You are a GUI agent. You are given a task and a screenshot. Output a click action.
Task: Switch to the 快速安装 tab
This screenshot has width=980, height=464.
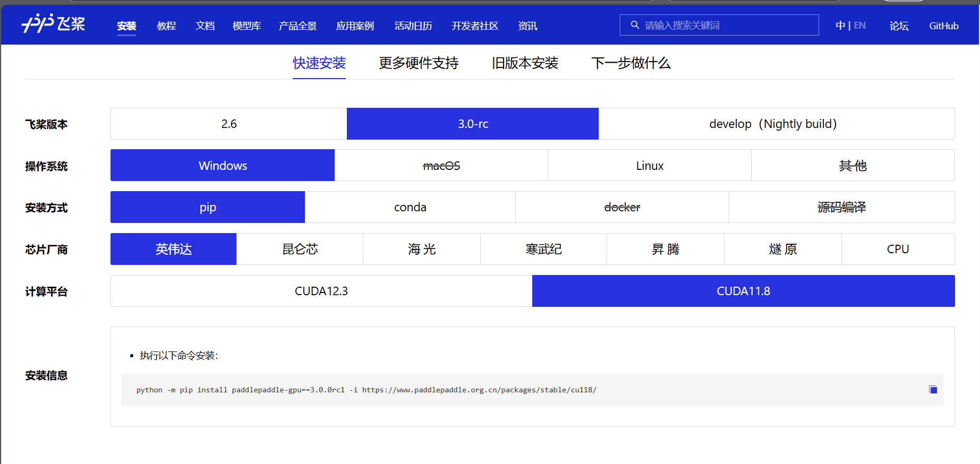pos(319,63)
